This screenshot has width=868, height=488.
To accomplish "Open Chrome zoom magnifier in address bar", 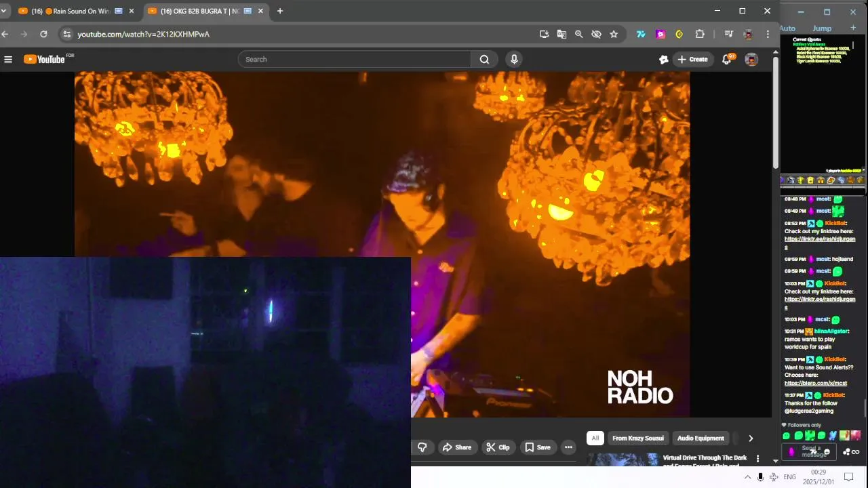I will [578, 34].
